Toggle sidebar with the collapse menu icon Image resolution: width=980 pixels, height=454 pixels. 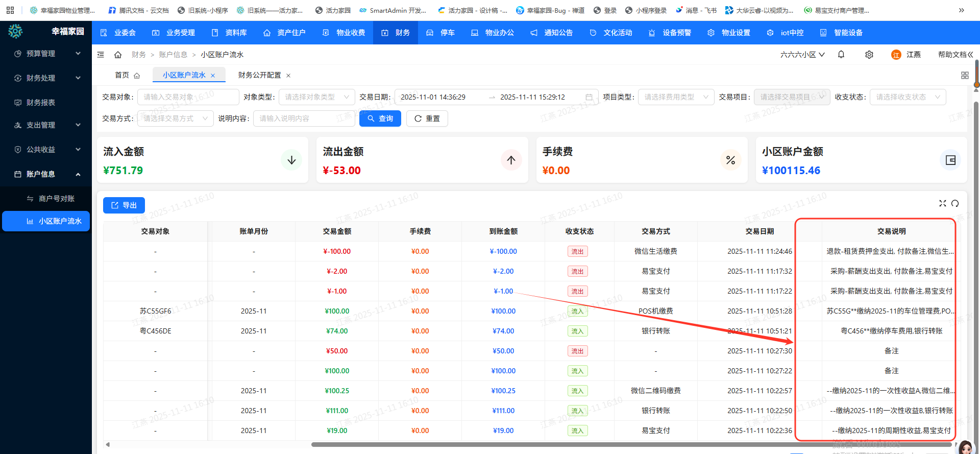(x=101, y=55)
